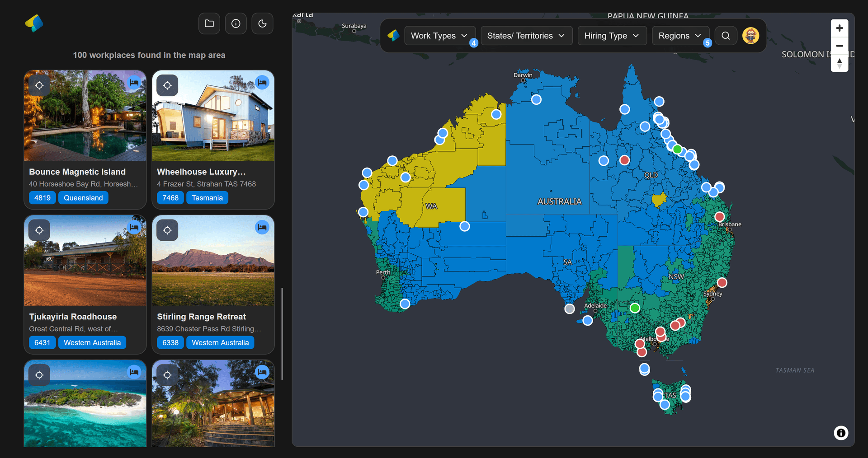Screen dimensions: 868x458
Task: Locate Bounce Magnetic Island on map
Action: (39, 85)
